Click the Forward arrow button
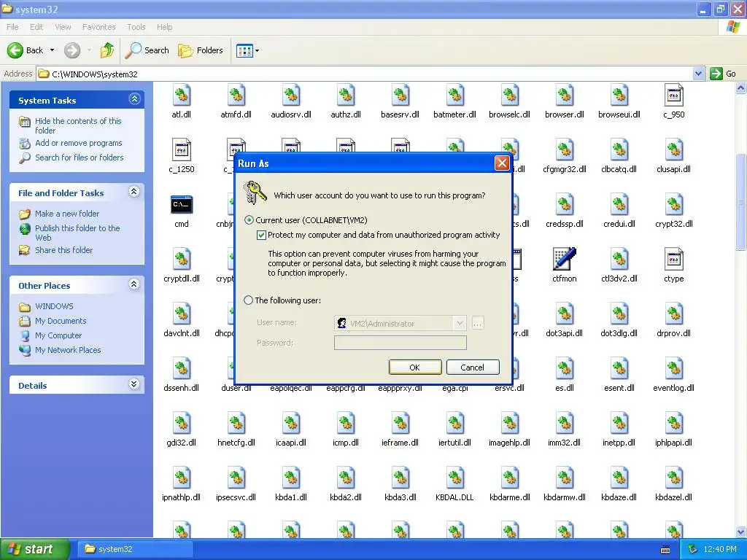 coord(72,50)
